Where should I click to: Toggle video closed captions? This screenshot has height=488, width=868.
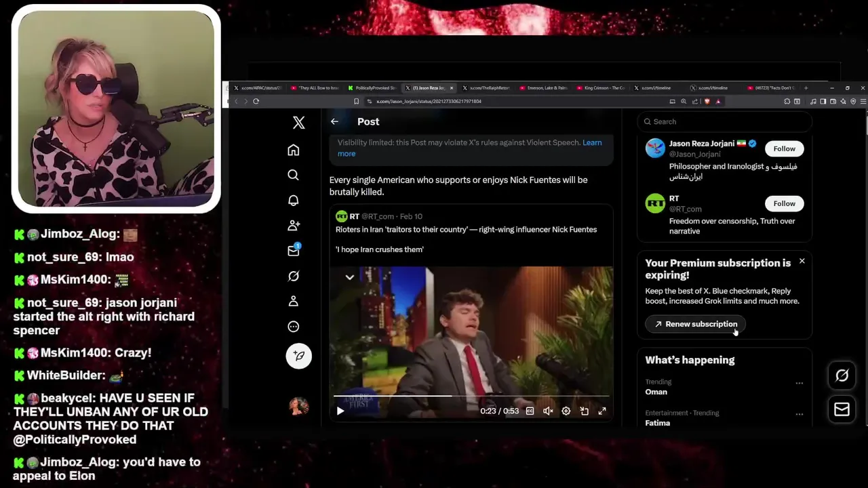[530, 411]
